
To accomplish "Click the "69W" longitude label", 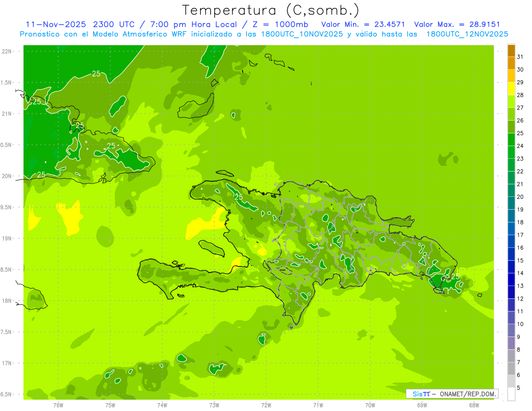I will click(422, 405).
